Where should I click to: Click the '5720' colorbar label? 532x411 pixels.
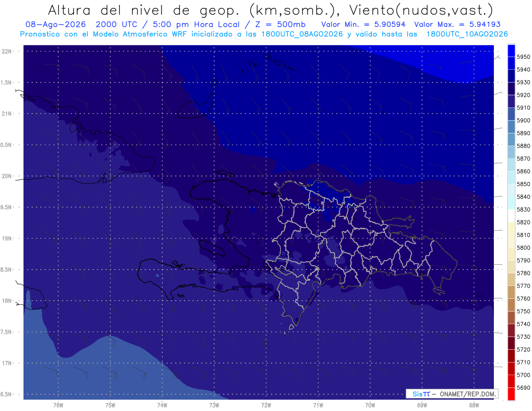pos(524,349)
